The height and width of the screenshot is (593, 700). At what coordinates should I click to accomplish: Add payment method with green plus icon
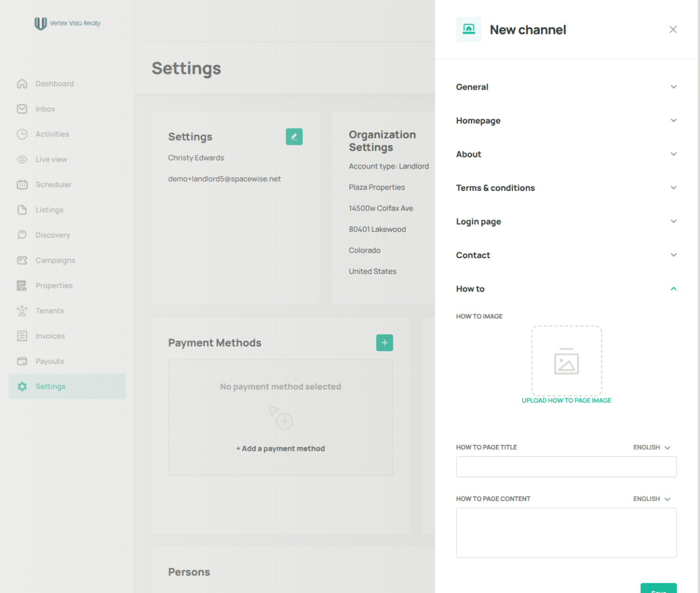point(384,342)
